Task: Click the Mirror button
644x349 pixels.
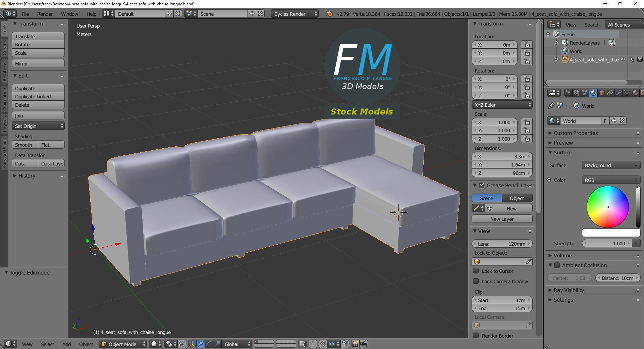Action: coord(38,63)
